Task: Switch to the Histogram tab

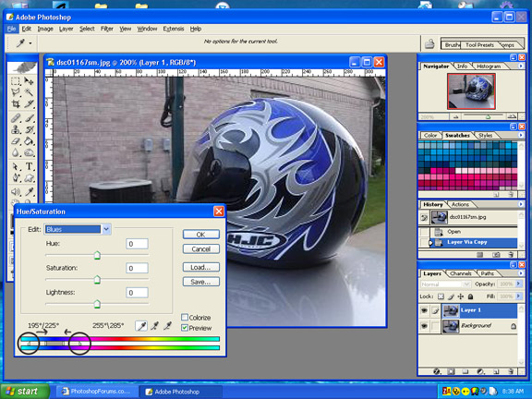Action: tap(489, 66)
